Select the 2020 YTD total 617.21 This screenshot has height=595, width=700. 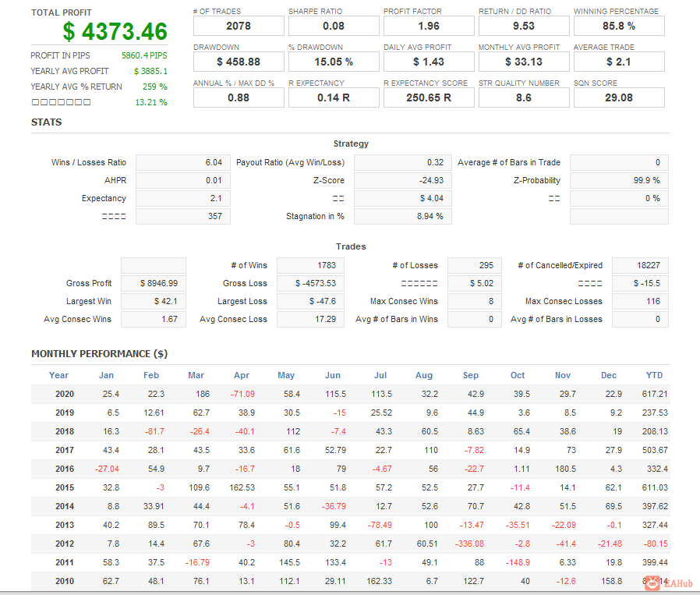coord(655,394)
